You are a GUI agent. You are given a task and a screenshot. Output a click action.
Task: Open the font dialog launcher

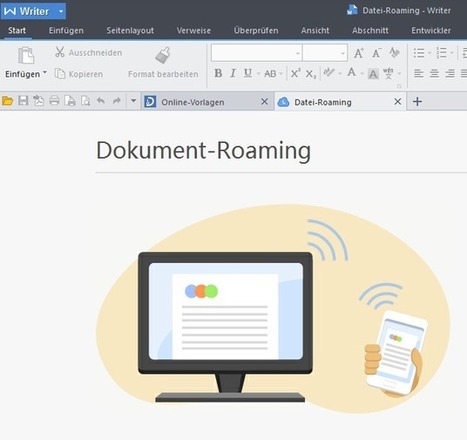399,86
